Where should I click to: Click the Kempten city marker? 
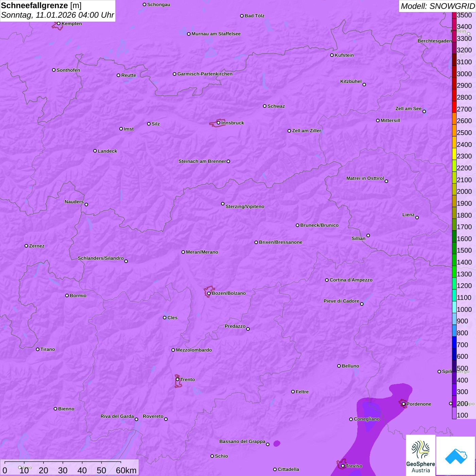(59, 23)
